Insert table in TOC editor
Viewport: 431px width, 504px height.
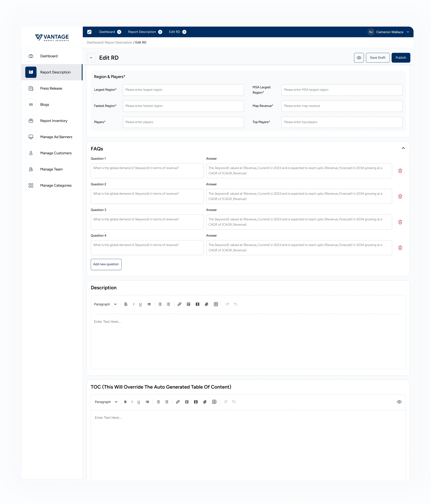(x=214, y=402)
